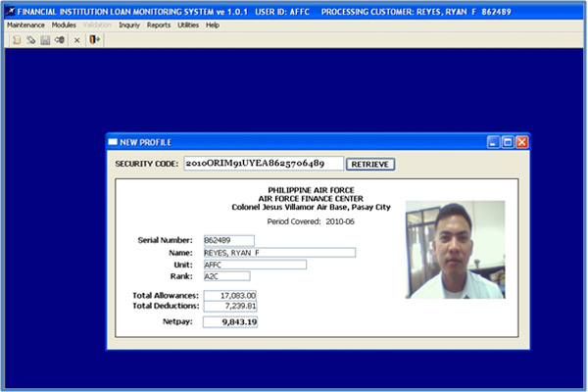Click the Rank field A2C
The image size is (588, 392).
click(227, 276)
